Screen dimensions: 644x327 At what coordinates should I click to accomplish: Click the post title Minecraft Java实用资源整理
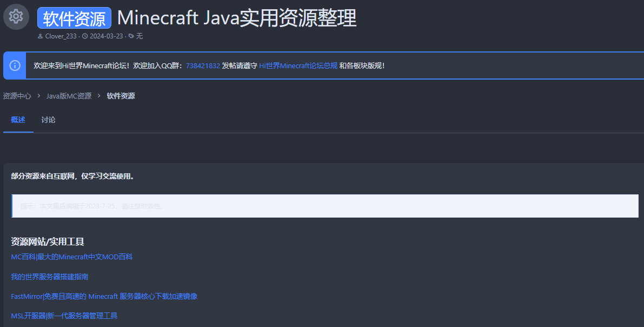pos(236,17)
